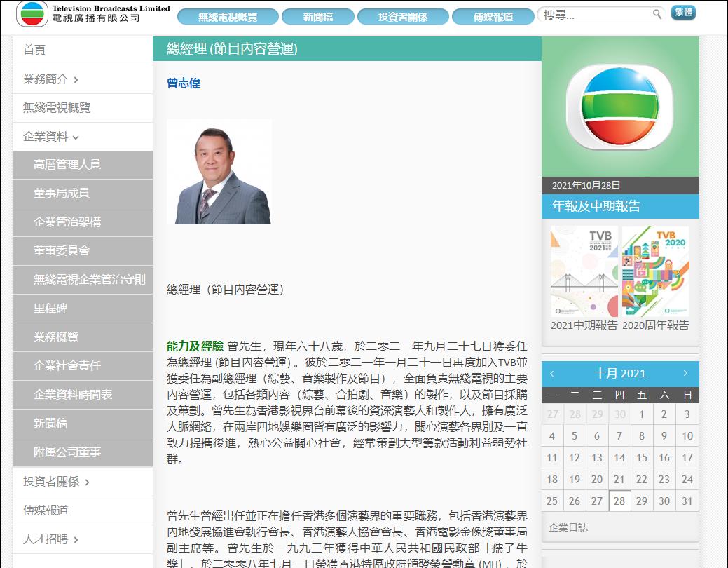Click the 曾志偉 name heading
The image size is (728, 568).
coord(184,83)
